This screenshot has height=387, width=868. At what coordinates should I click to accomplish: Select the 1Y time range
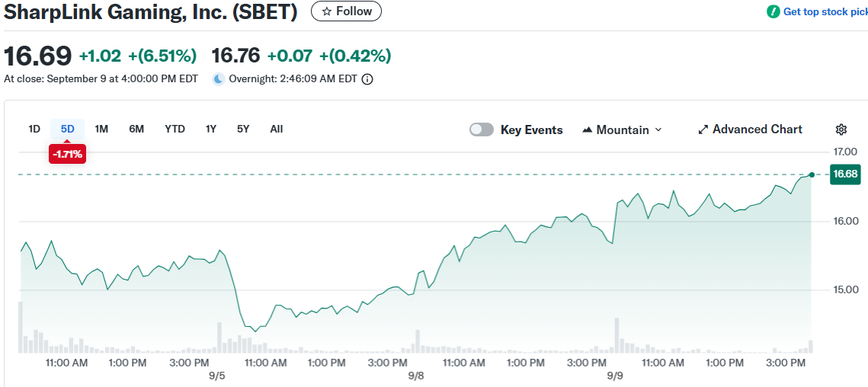tap(211, 129)
